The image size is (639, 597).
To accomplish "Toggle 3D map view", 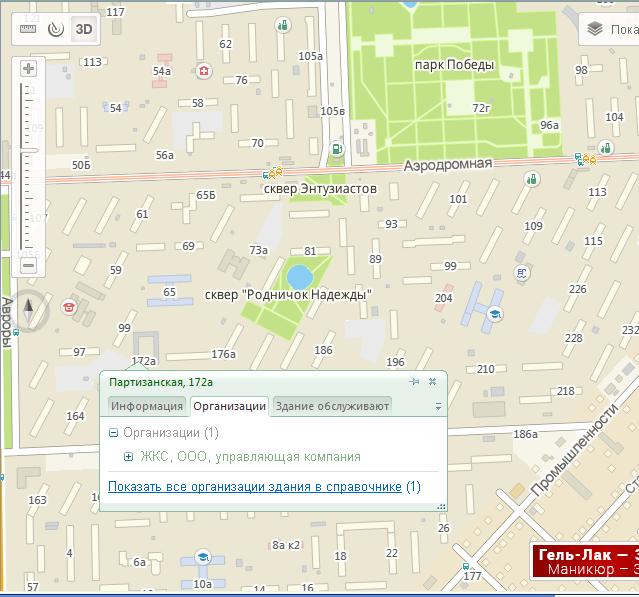I will coord(84,28).
